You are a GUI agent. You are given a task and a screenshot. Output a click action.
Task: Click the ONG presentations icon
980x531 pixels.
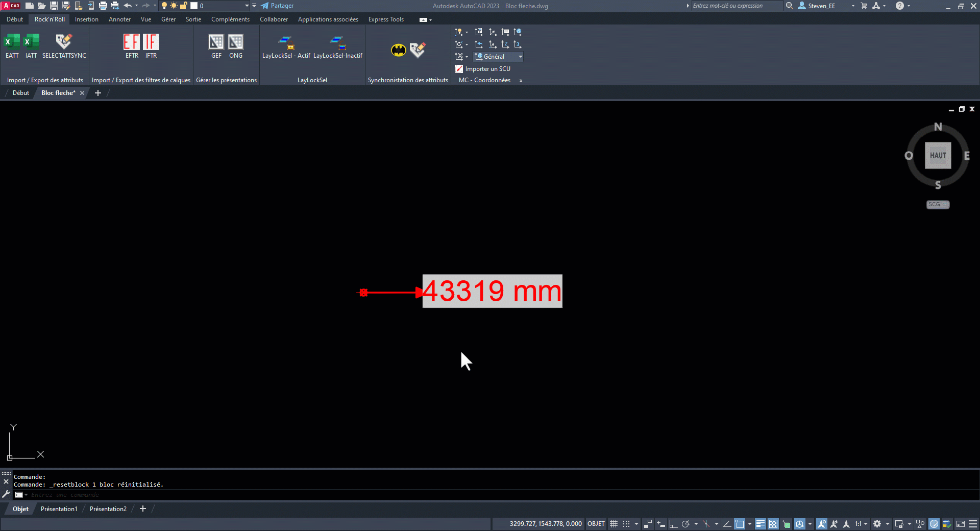tap(235, 42)
